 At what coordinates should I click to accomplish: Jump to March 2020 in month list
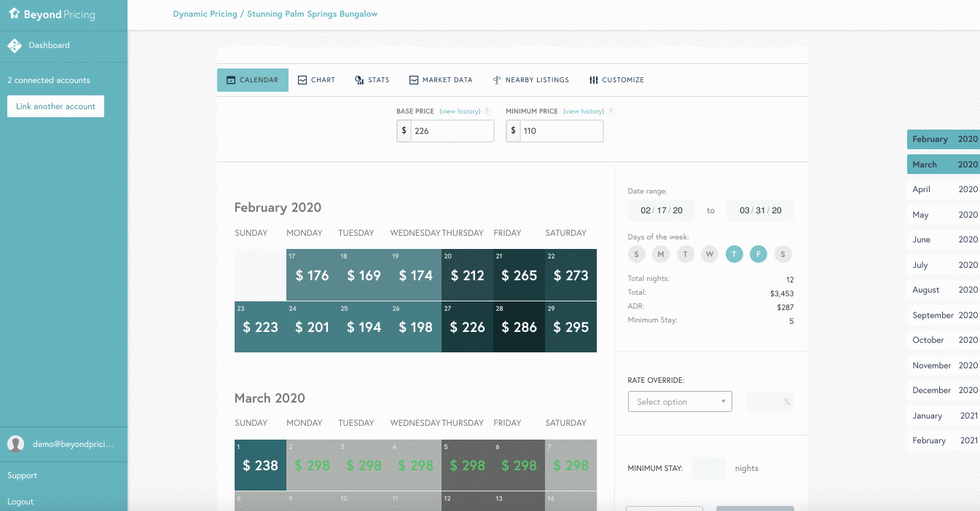point(944,165)
